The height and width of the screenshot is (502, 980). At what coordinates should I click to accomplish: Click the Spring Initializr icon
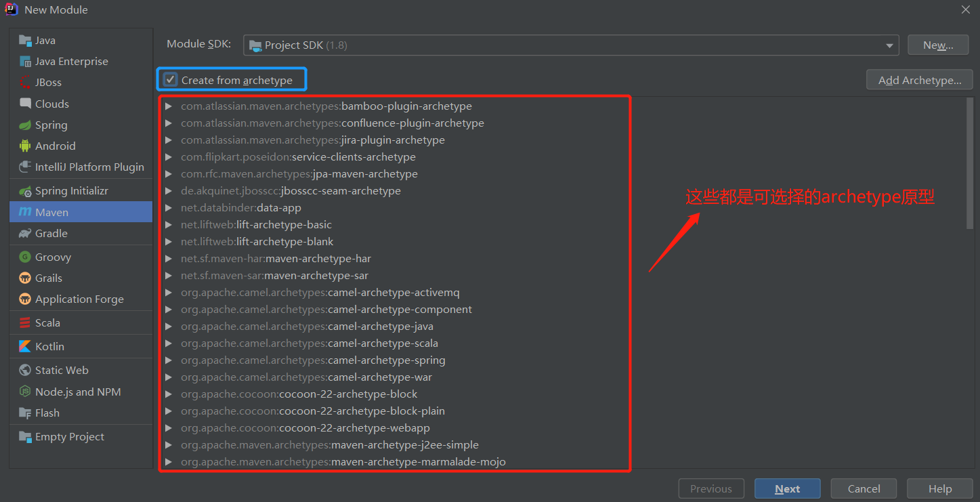tap(25, 191)
